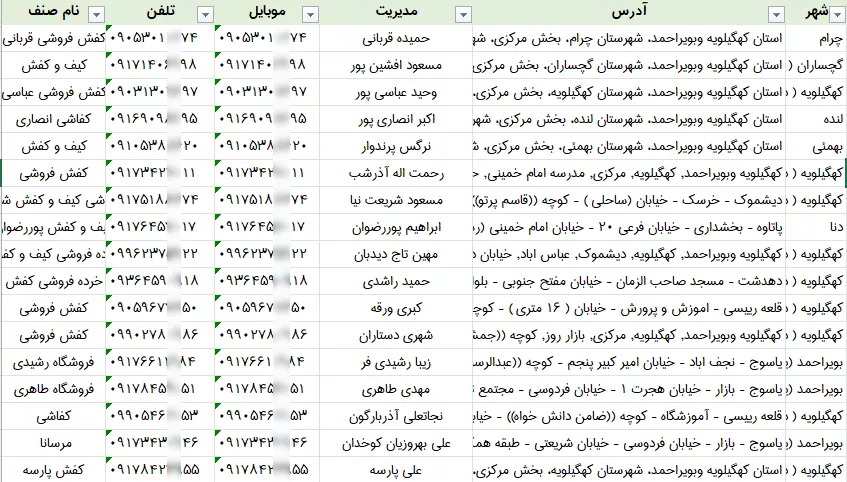Select address cell mentioning خیابان امیر کبیر پنجم
Image resolution: width=847 pixels, height=482 pixels.
click(x=629, y=362)
